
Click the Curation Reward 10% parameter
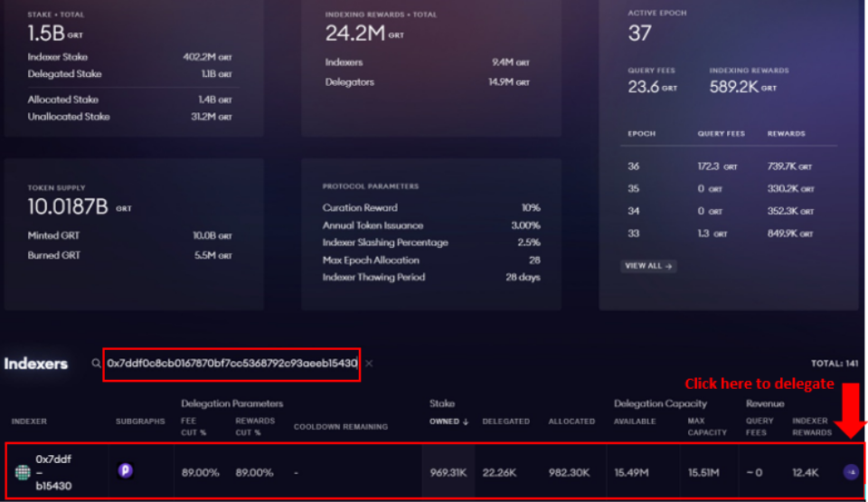coord(431,208)
